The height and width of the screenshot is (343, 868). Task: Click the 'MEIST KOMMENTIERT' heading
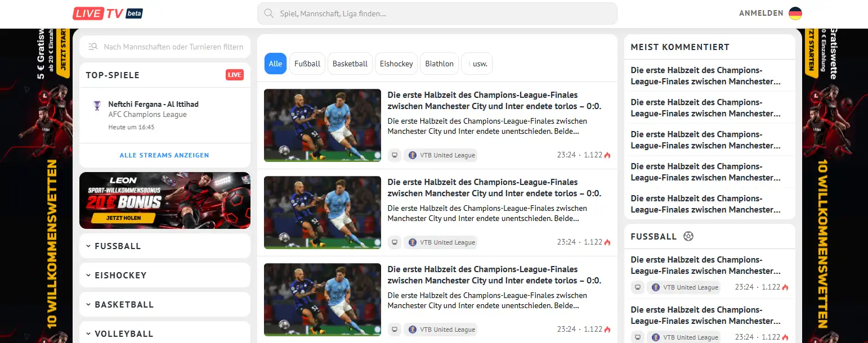pyautogui.click(x=680, y=47)
